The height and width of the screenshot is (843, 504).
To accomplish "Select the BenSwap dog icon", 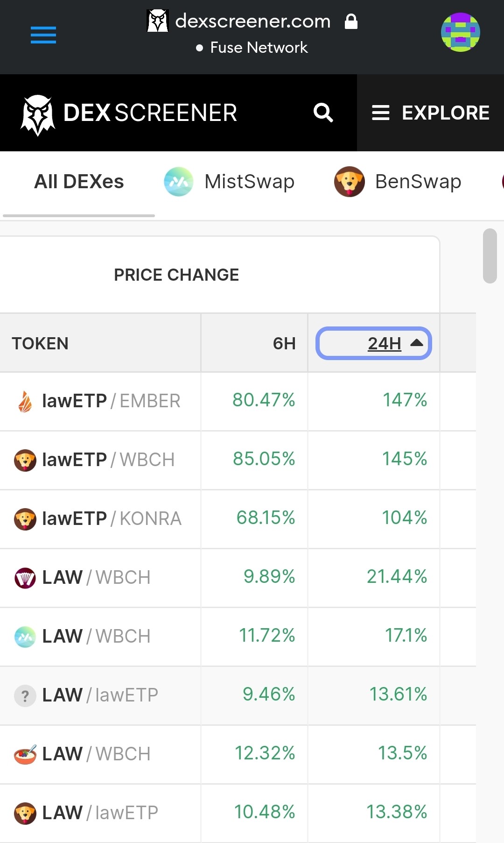I will point(349,182).
